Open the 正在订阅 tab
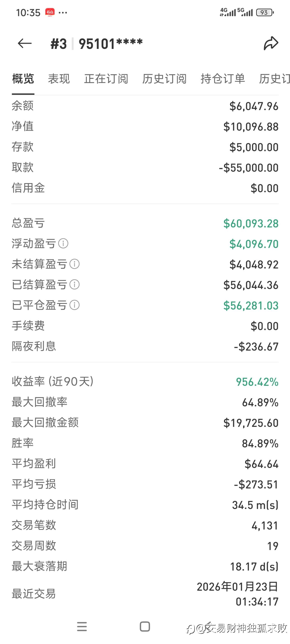The image size is (290, 644). tap(106, 79)
